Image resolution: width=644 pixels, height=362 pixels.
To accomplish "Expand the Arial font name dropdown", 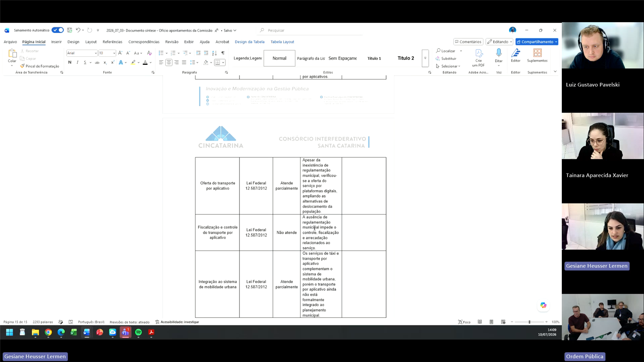I will (95, 53).
